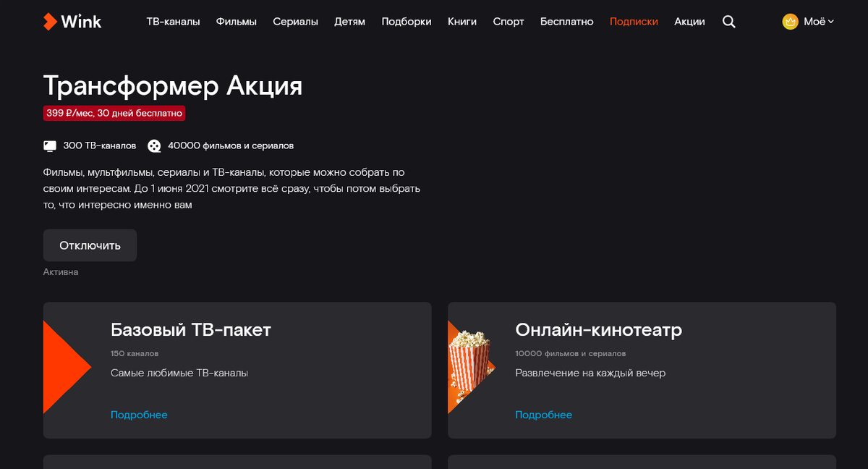
Task: Go to the Детям section
Action: (350, 22)
